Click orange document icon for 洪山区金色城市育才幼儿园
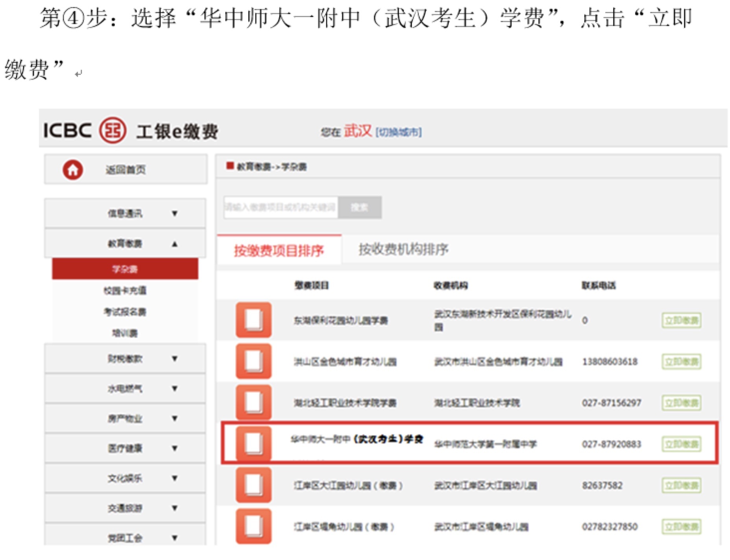Image resolution: width=730 pixels, height=560 pixels. tap(253, 361)
